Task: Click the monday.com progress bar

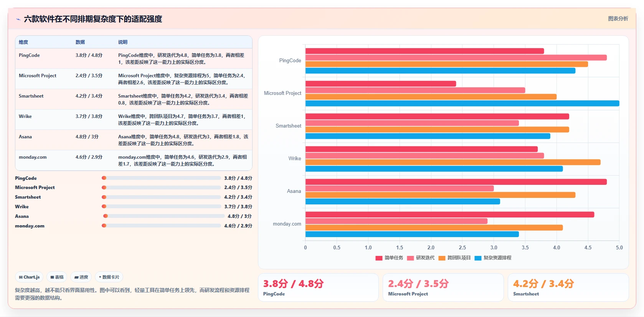Action: 161,226
